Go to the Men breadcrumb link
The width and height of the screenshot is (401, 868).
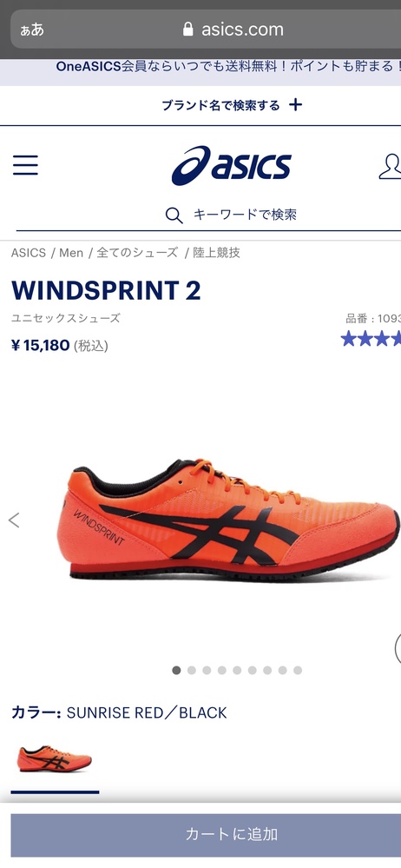[71, 253]
